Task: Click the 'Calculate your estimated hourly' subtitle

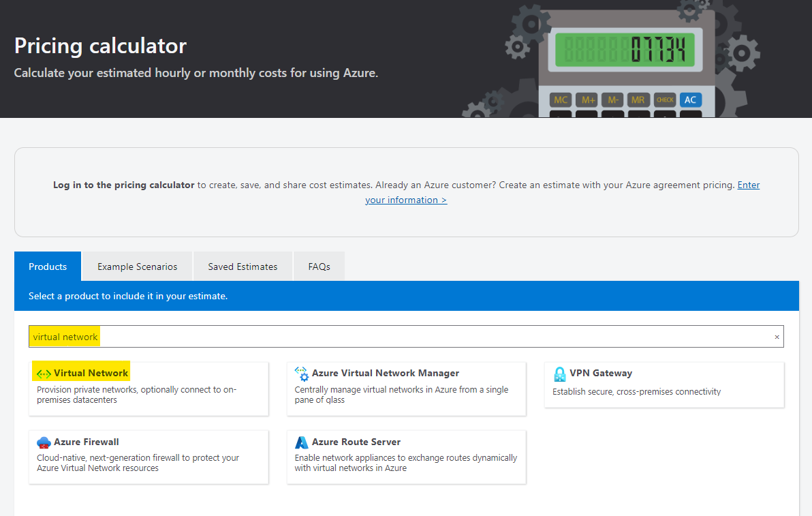Action: point(196,73)
